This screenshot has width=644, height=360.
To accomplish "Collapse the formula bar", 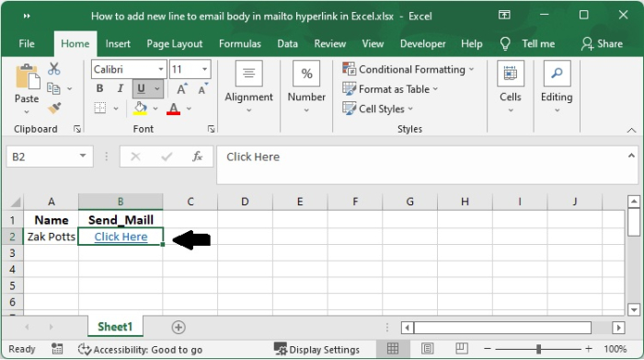I will click(631, 156).
